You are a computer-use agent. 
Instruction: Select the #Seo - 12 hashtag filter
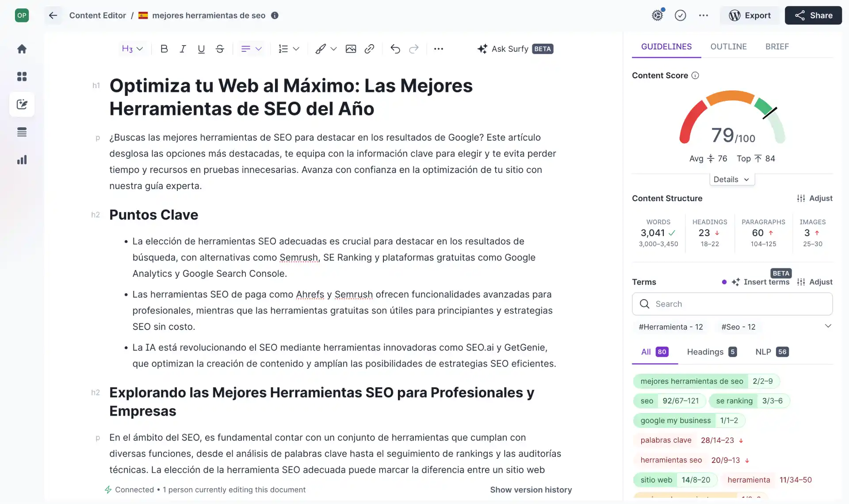click(x=738, y=327)
